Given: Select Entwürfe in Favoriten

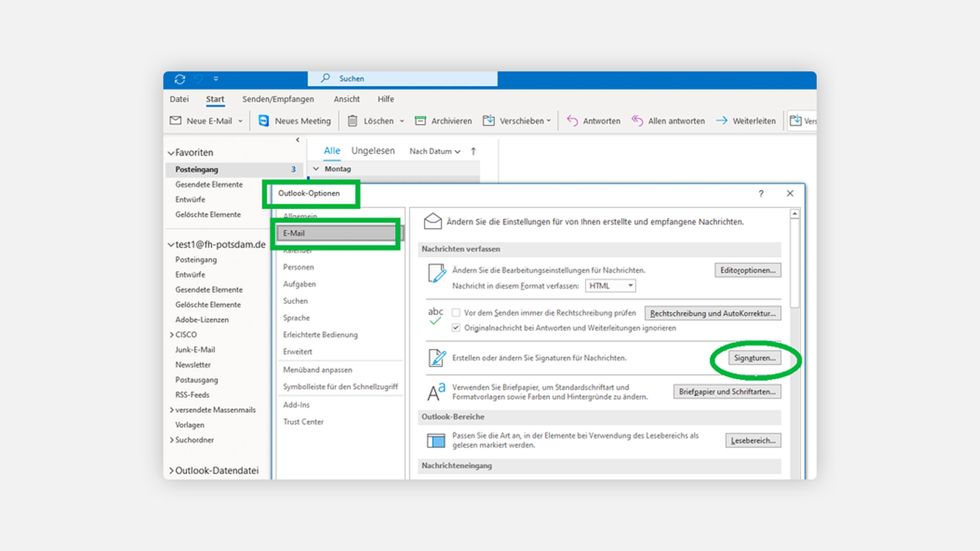Looking at the screenshot, I should [x=190, y=199].
